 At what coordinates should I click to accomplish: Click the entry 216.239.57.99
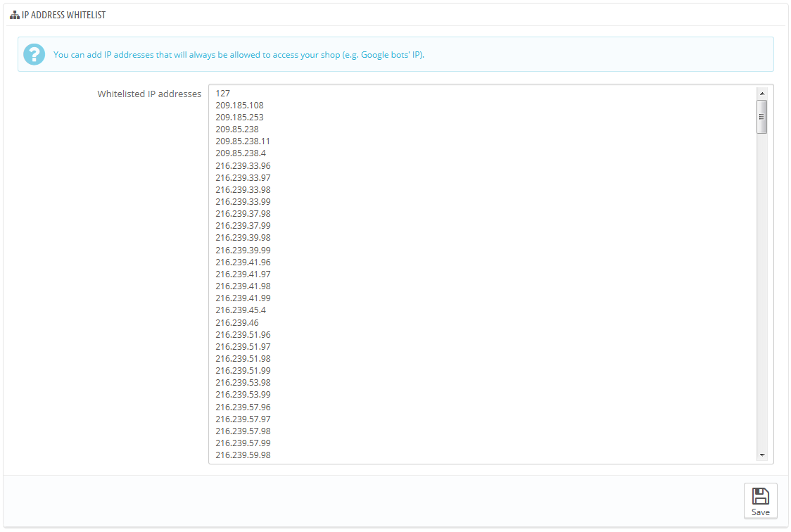(x=243, y=443)
